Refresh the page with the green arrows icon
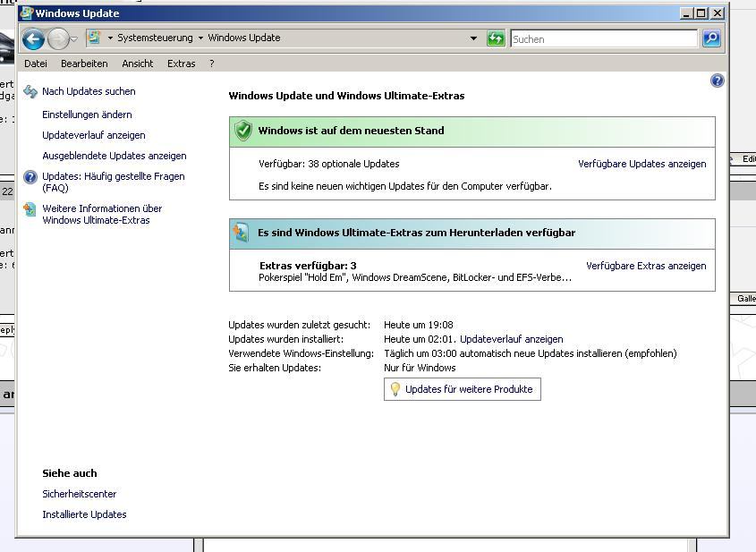This screenshot has height=552, width=756. point(496,38)
